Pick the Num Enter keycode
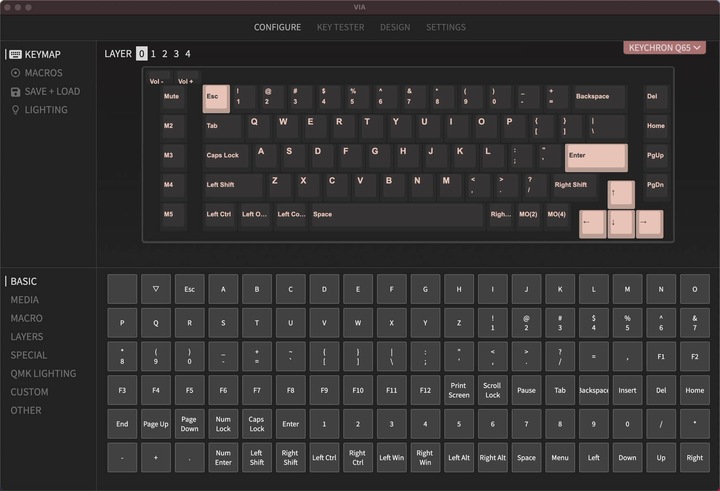 (223, 457)
